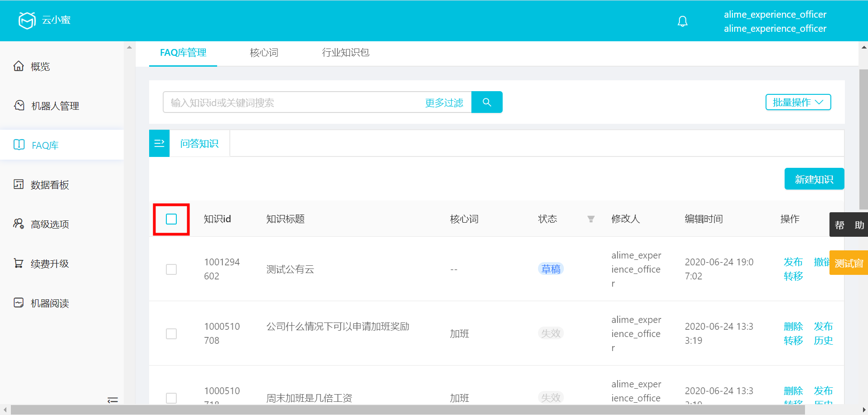Image resolution: width=868 pixels, height=415 pixels.
Task: Click the 知识标题 column header
Action: click(286, 219)
